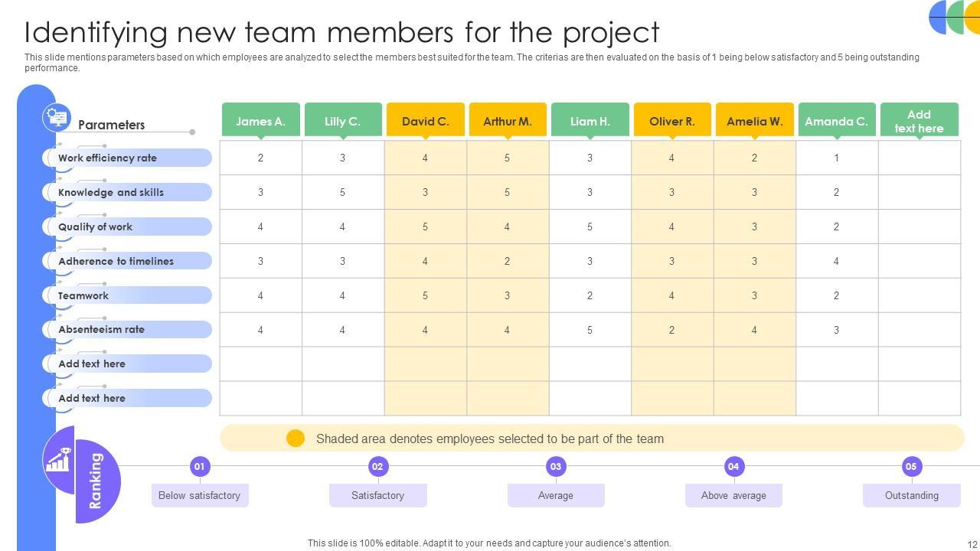Click the slide title text
The width and height of the screenshot is (980, 551).
pos(341,32)
